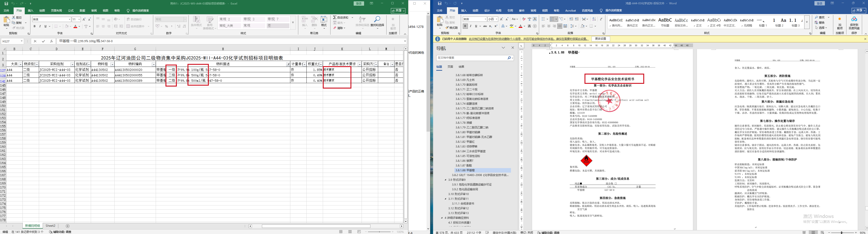Toggle italic in Word ribbon
The image size is (868, 234).
click(x=470, y=26)
